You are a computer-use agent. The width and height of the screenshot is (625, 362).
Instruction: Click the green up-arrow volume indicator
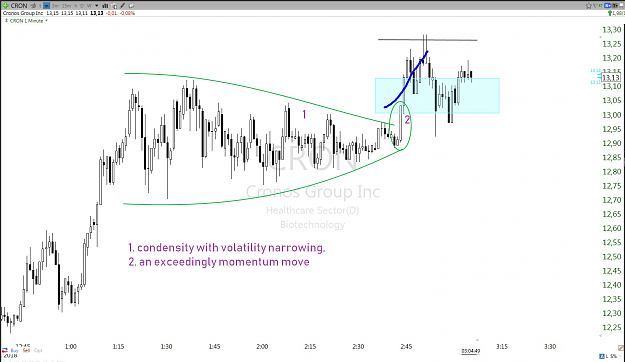pos(610,14)
